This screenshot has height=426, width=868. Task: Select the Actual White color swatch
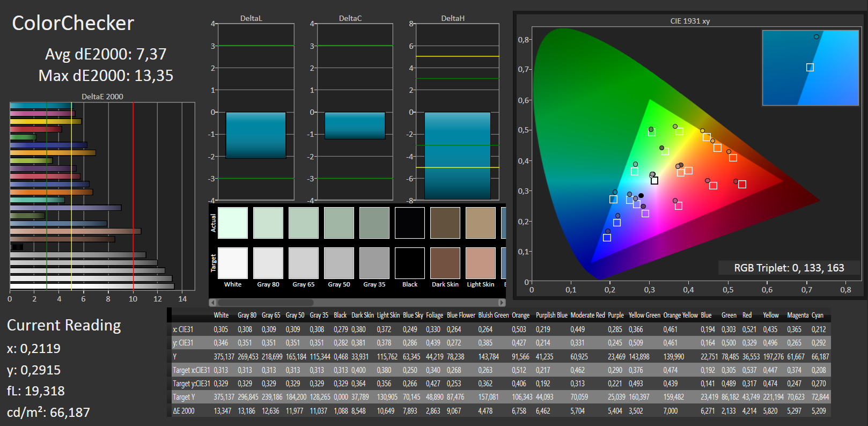coord(233,223)
